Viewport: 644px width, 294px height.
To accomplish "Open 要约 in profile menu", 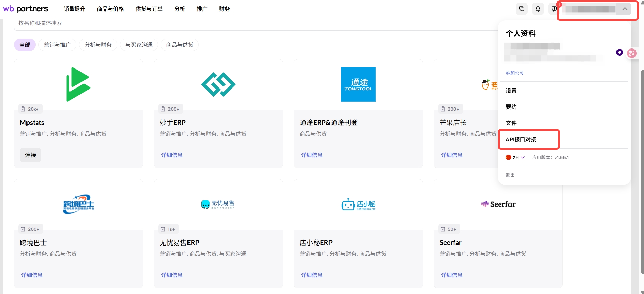I will click(x=511, y=107).
